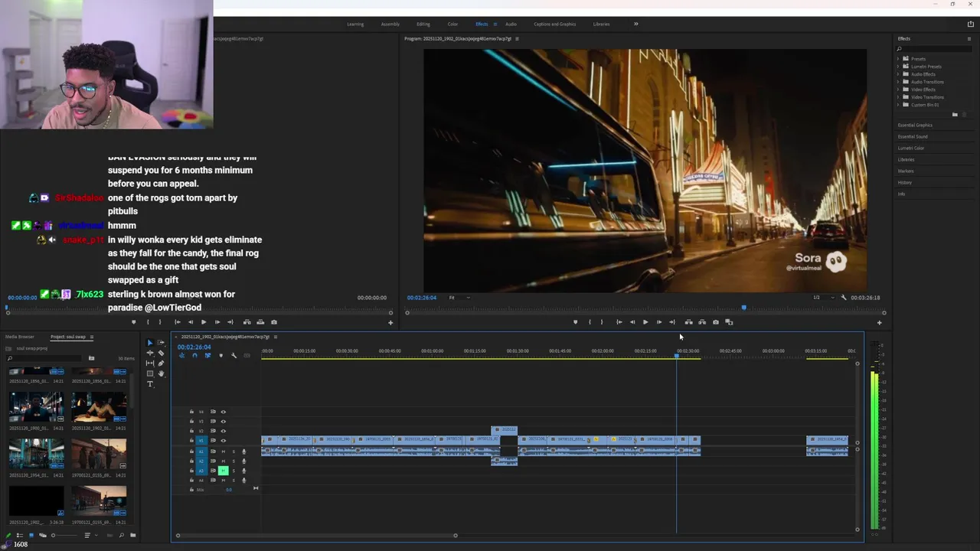Select the Type tool
This screenshot has width=980, height=551.
tap(150, 384)
